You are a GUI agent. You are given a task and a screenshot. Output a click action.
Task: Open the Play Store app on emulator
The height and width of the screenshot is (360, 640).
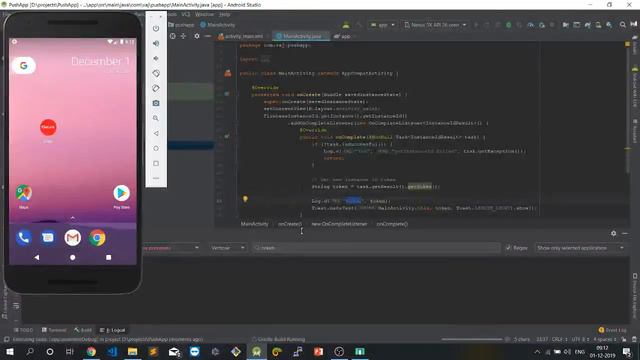[121, 193]
